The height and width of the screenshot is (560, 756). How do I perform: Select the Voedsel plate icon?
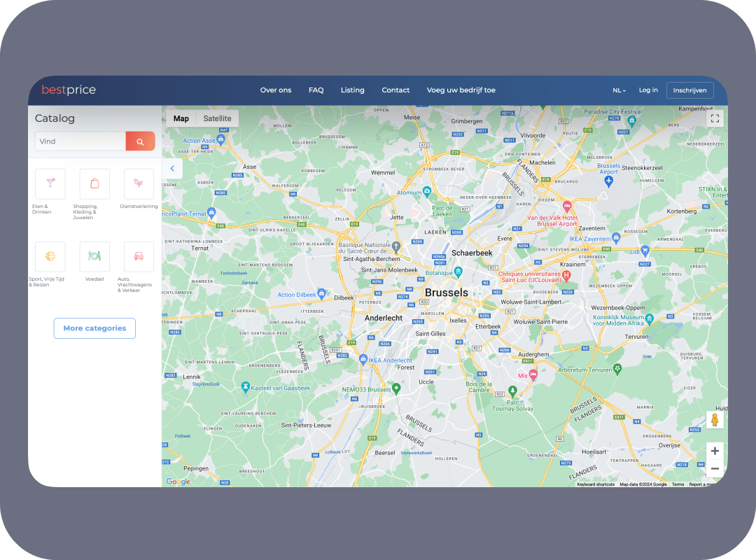click(x=94, y=256)
